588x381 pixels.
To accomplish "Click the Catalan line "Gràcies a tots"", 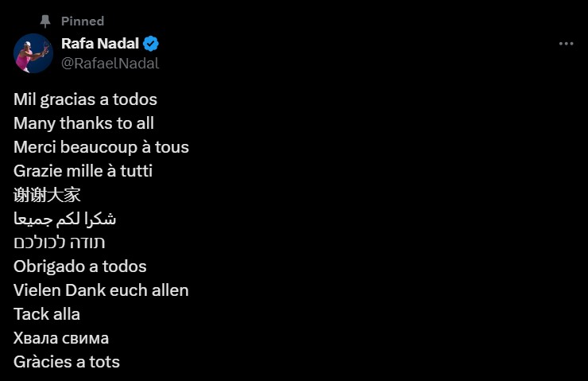I will click(x=67, y=362).
